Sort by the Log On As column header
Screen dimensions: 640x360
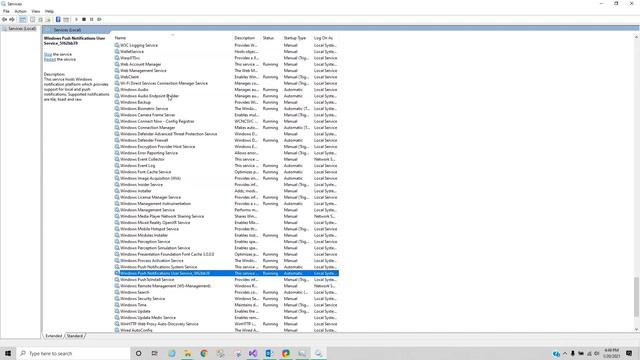pos(324,38)
